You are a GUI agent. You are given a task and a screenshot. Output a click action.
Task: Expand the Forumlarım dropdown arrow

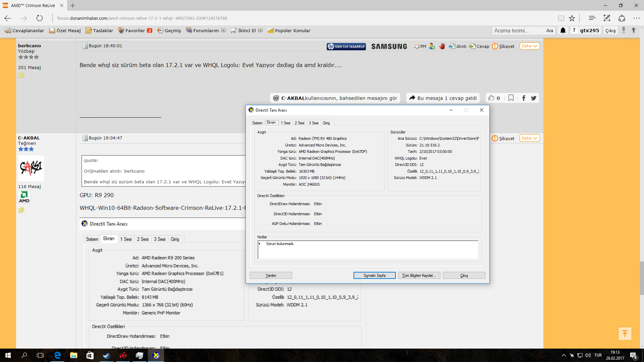[223, 30]
